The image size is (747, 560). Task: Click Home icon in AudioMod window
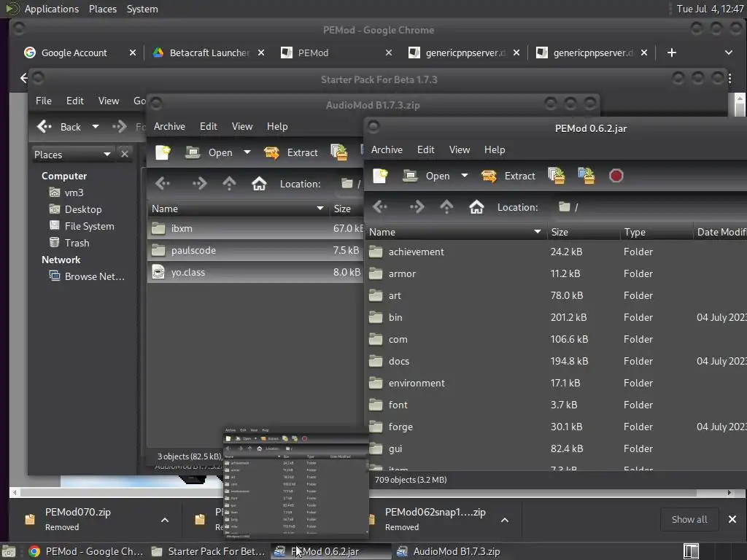[x=259, y=183]
